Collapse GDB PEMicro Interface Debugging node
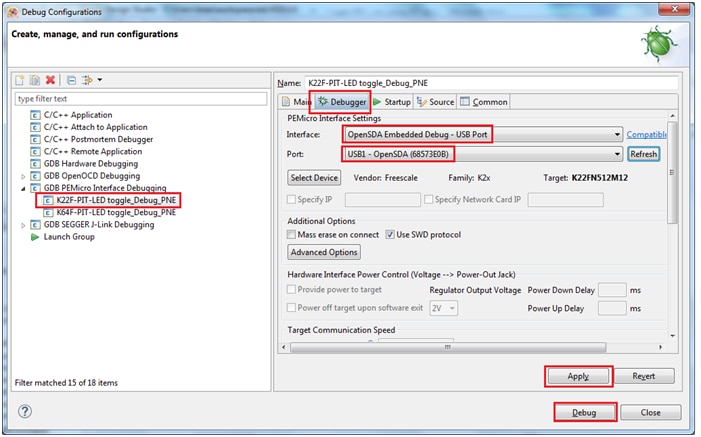The width and height of the screenshot is (701, 437). pos(23,188)
